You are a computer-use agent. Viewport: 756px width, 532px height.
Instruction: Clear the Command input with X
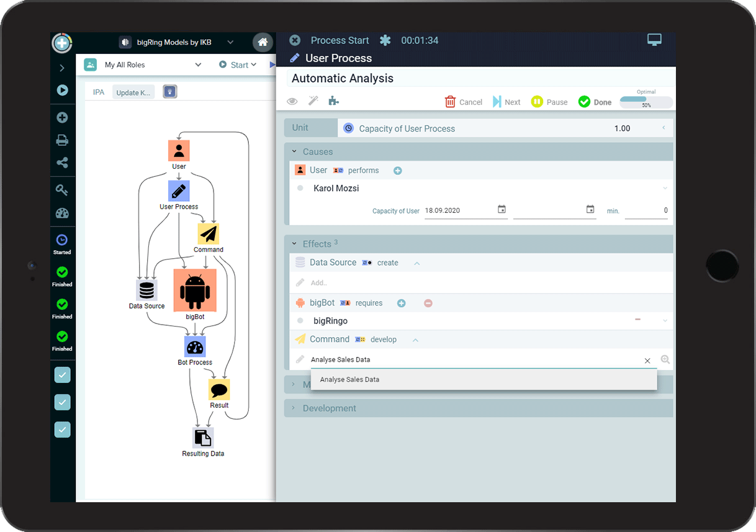pyautogui.click(x=647, y=361)
